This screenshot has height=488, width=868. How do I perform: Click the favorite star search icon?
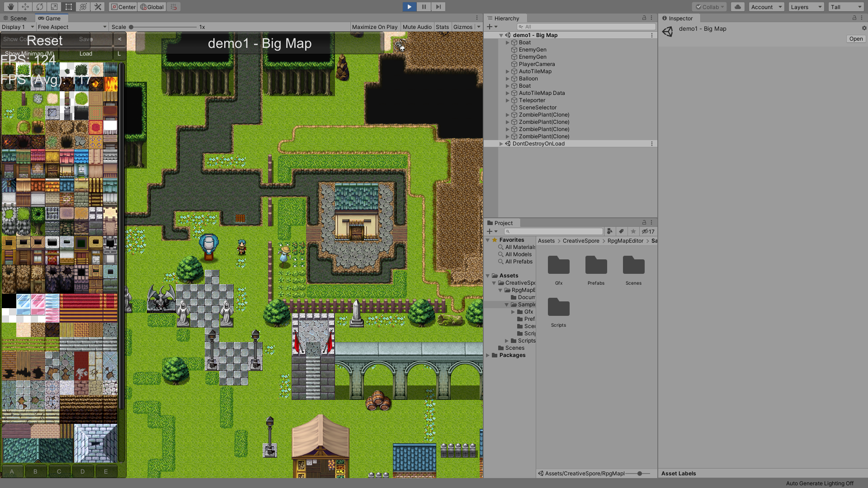(633, 231)
